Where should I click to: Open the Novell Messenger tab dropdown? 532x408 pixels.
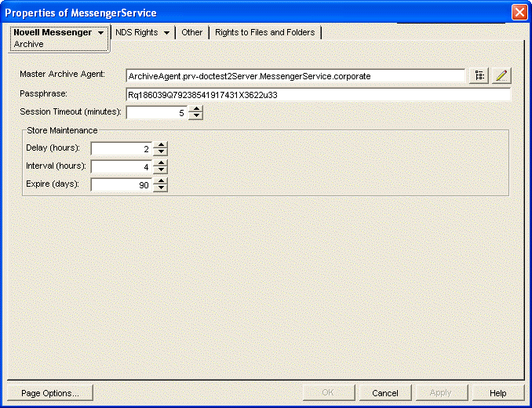100,33
